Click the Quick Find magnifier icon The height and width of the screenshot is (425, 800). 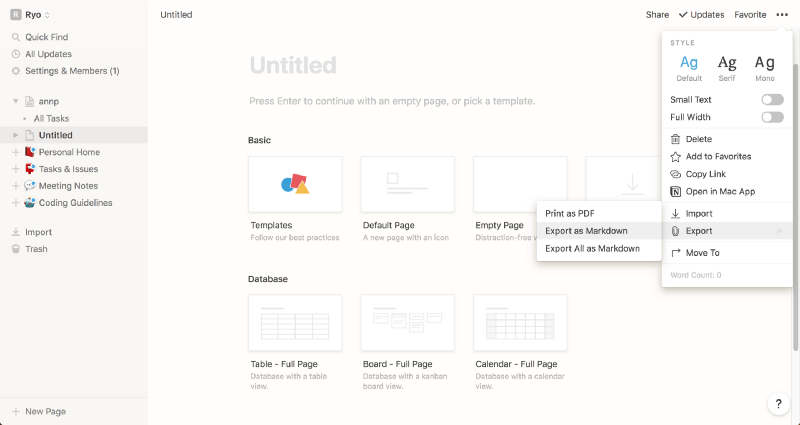coord(16,37)
